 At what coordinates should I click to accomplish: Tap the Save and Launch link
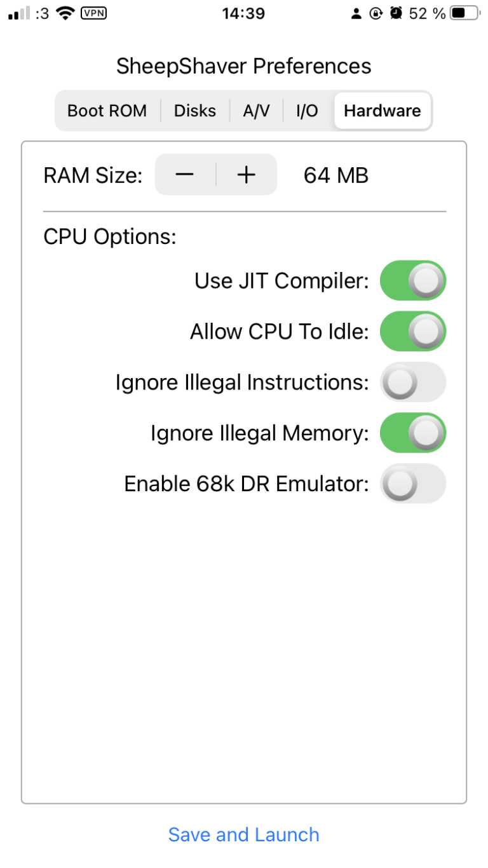[244, 834]
